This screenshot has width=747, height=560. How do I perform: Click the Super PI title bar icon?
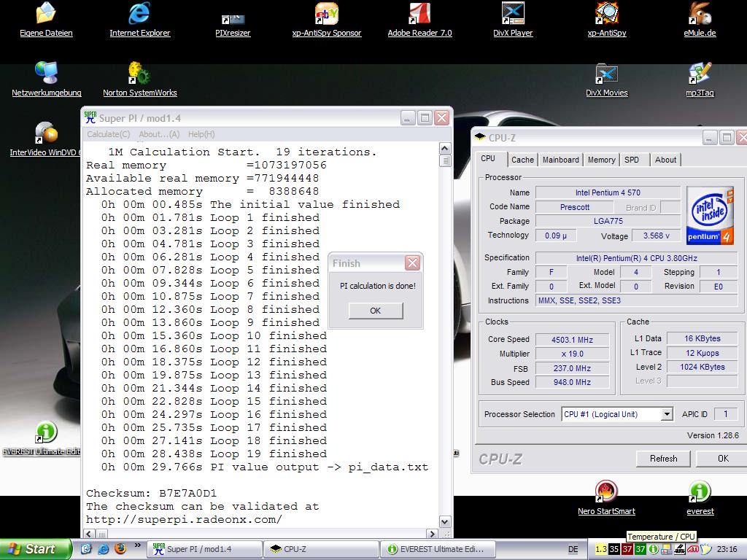pos(90,117)
